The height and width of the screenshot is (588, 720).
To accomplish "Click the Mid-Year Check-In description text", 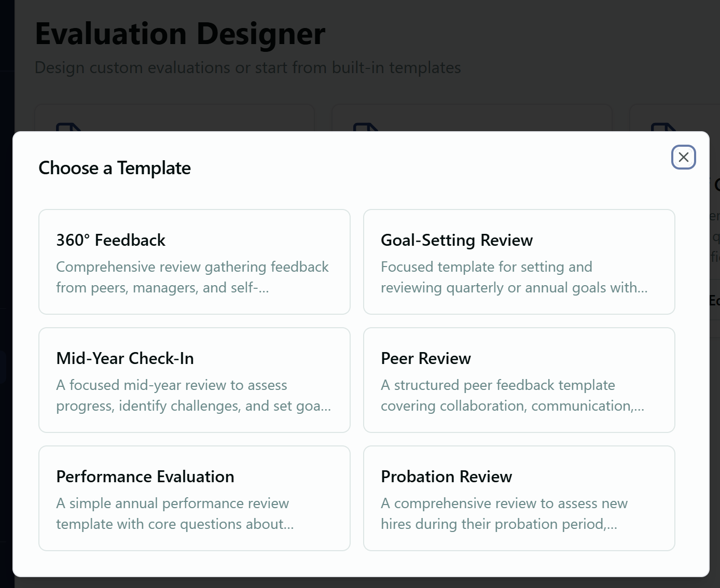I will click(x=193, y=395).
